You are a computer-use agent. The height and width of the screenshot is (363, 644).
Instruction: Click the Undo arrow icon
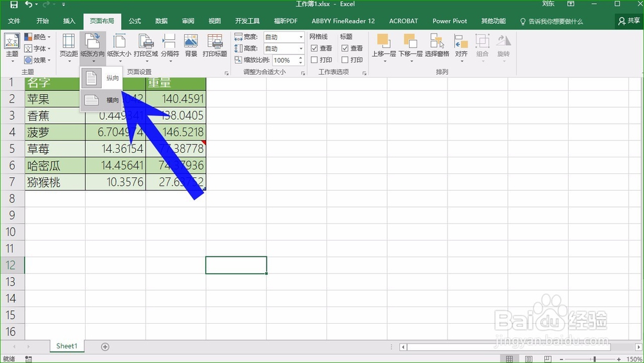(x=29, y=4)
